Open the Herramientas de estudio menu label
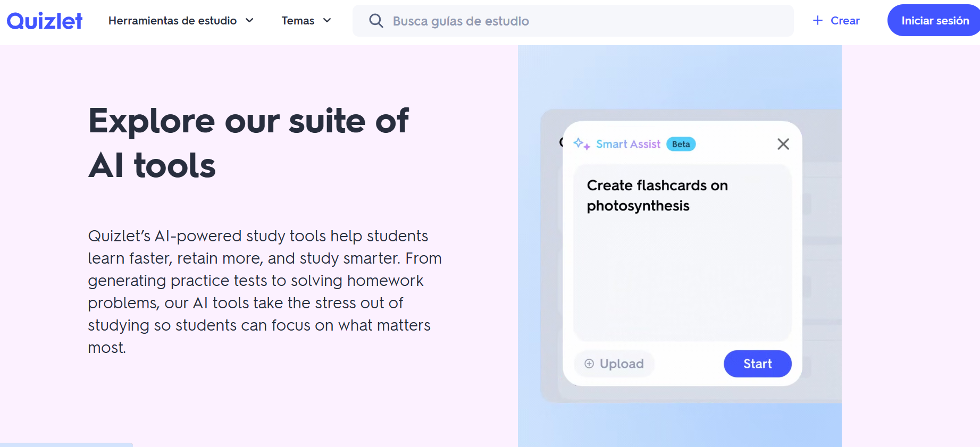Screen dimensions: 980x447 [172, 21]
